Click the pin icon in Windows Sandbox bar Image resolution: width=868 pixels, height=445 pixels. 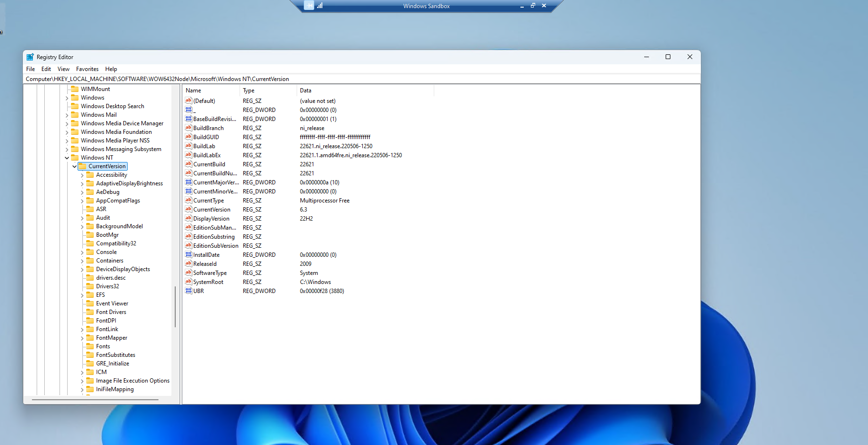coord(309,6)
